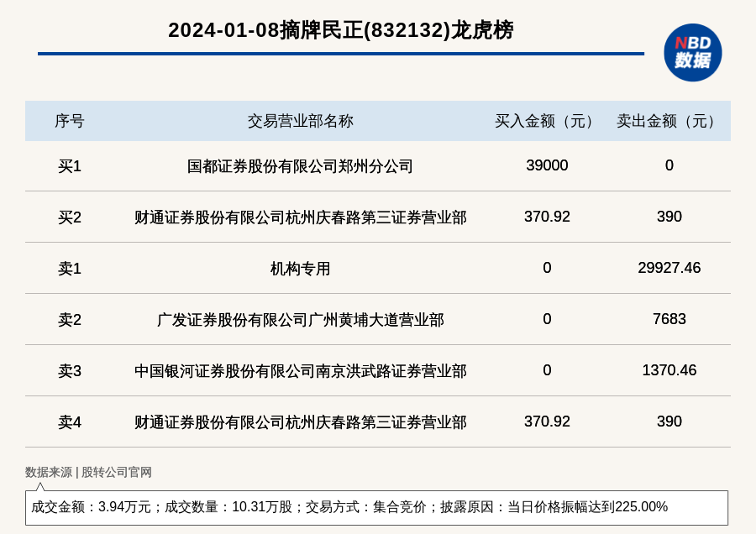This screenshot has height=534, width=756.
Task: Click 披露原因 当日价格振幅达到225.00% text
Action: pyautogui.click(x=554, y=506)
